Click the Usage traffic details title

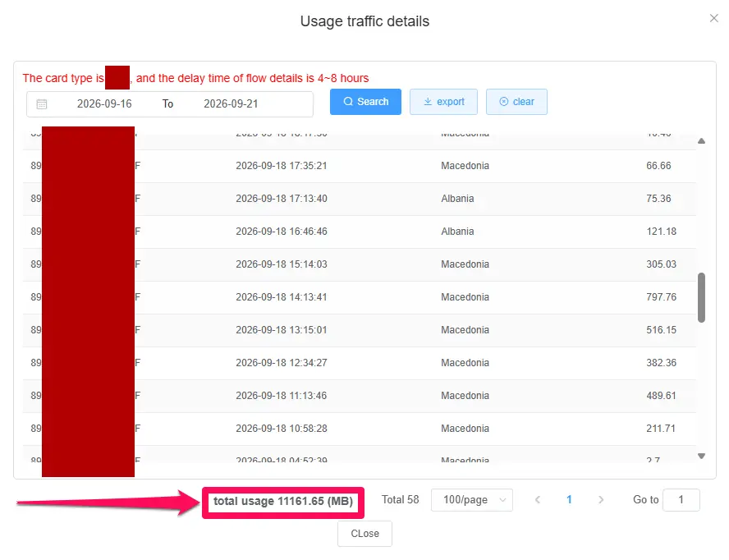[365, 21]
